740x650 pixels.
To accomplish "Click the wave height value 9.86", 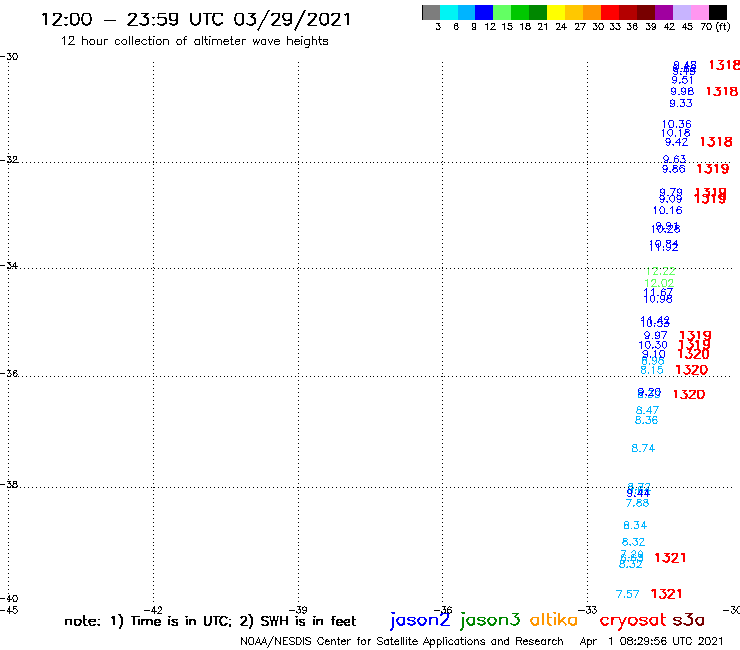I will [673, 169].
